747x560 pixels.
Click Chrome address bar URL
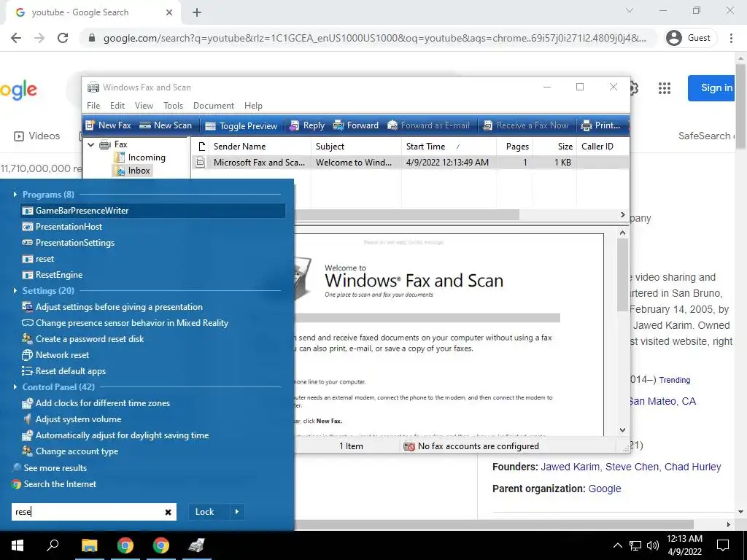(374, 38)
